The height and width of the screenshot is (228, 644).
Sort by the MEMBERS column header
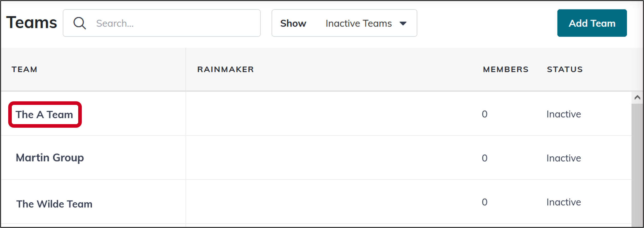pos(505,69)
